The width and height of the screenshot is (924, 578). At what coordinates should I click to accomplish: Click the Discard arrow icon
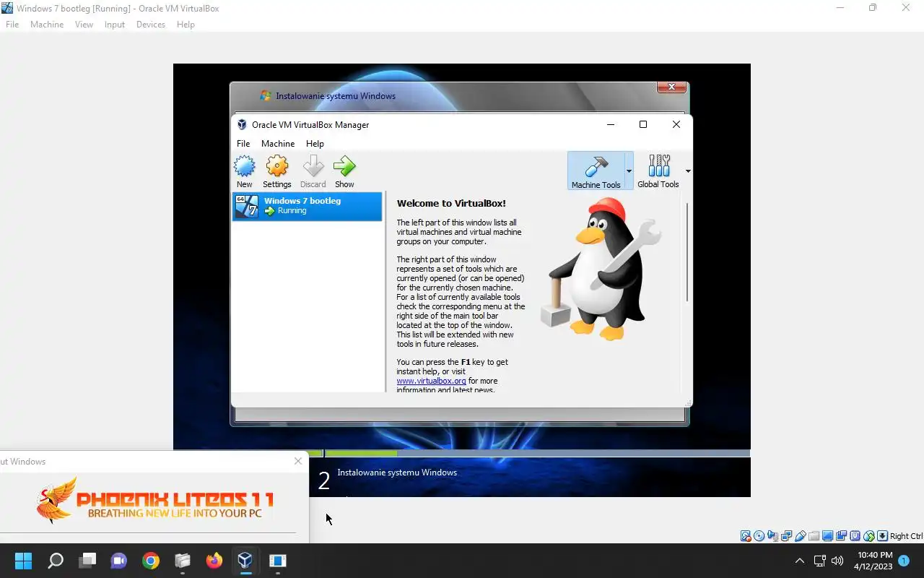pos(313,167)
